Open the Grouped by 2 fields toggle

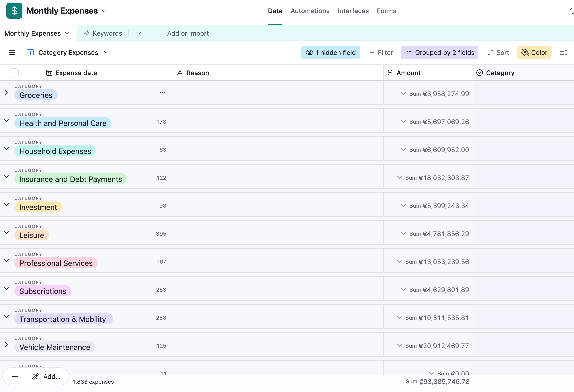[x=439, y=52]
